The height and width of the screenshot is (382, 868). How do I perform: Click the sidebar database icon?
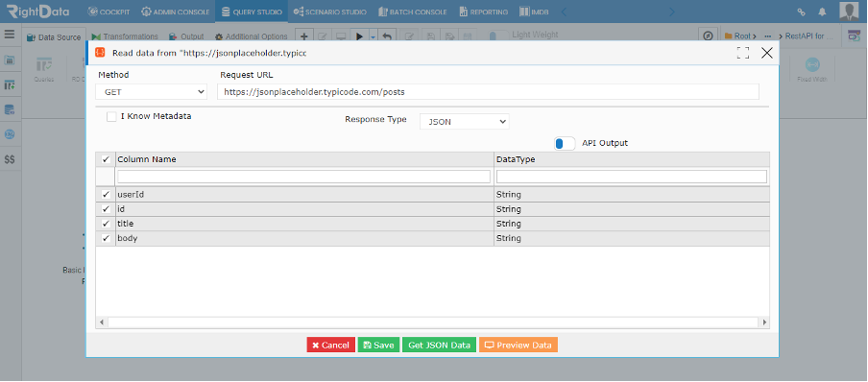click(x=10, y=109)
